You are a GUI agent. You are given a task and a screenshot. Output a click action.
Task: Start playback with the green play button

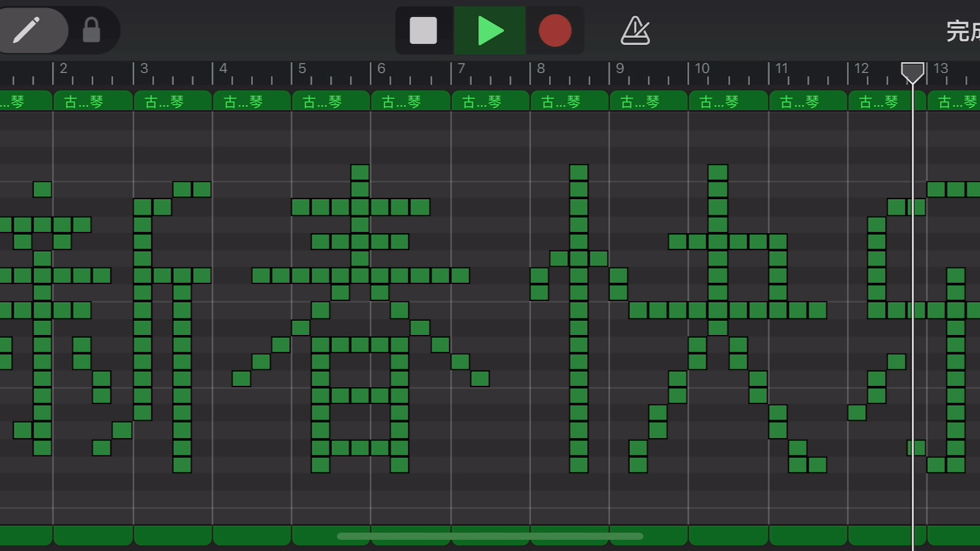click(x=490, y=30)
